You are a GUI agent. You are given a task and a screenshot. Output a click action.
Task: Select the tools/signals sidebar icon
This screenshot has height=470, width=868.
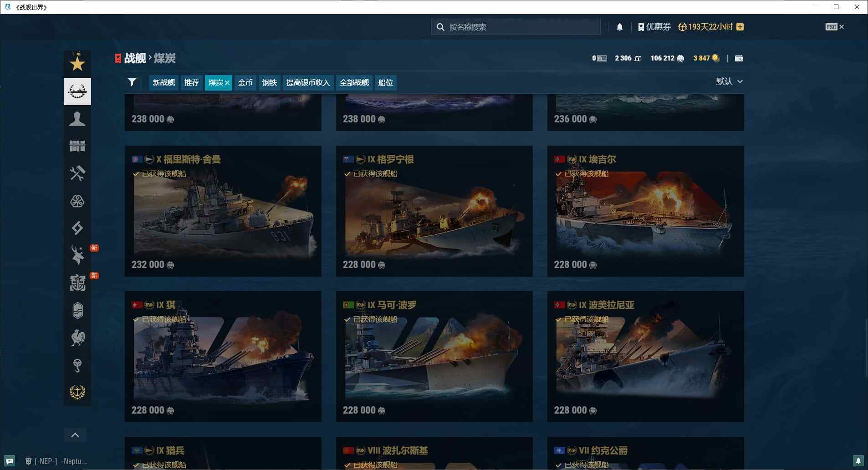(77, 173)
